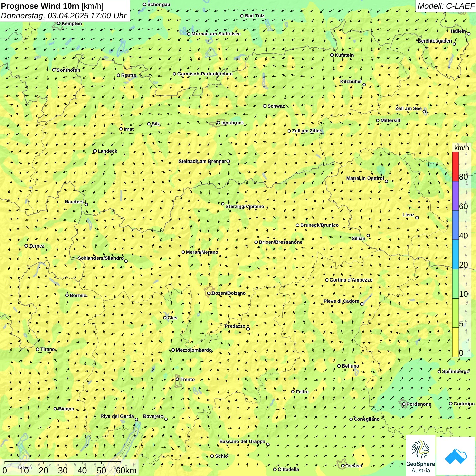Click the 'Meran/Merano' map label
The image size is (476, 476).
click(202, 252)
